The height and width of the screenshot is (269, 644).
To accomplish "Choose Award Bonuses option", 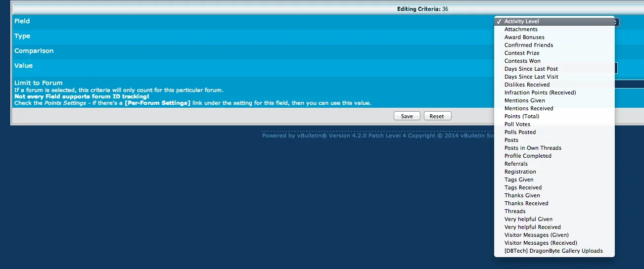I will tap(554, 37).
